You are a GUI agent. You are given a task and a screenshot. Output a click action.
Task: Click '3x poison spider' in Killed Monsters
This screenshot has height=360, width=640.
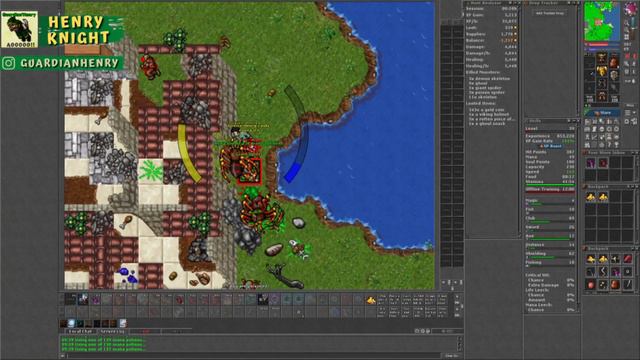click(487, 93)
